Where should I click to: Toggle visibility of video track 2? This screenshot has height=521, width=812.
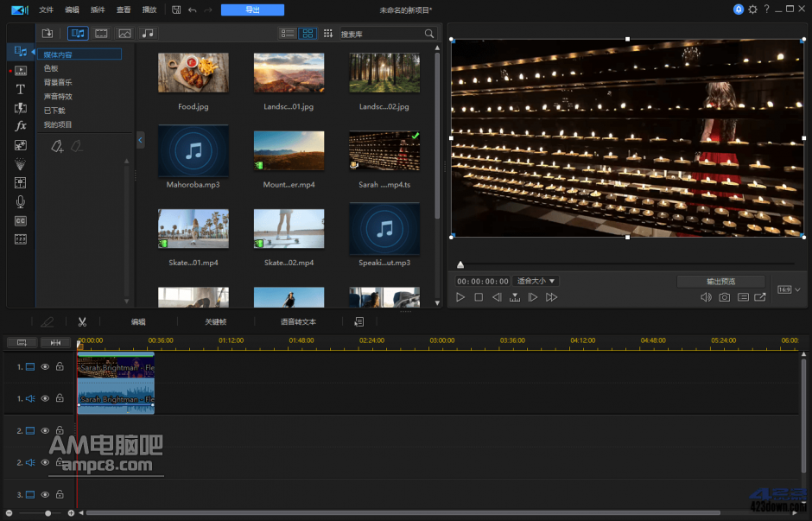click(45, 430)
